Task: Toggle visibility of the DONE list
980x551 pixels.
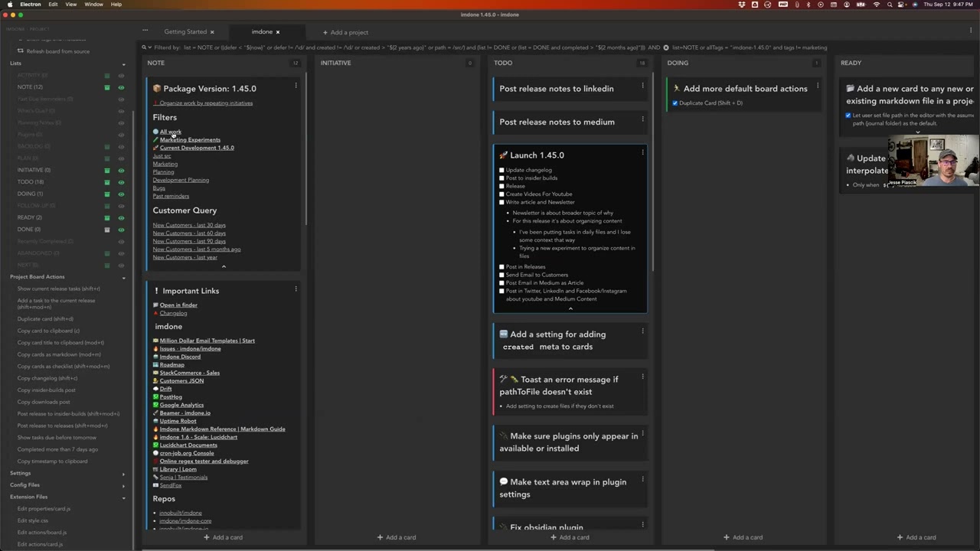Action: tap(121, 230)
